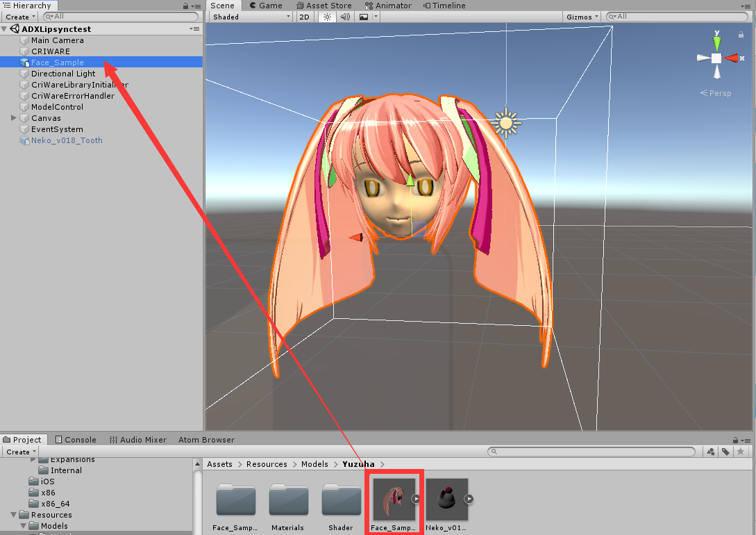Select the Hierarchy tab
The width and height of the screenshot is (756, 535).
28,6
